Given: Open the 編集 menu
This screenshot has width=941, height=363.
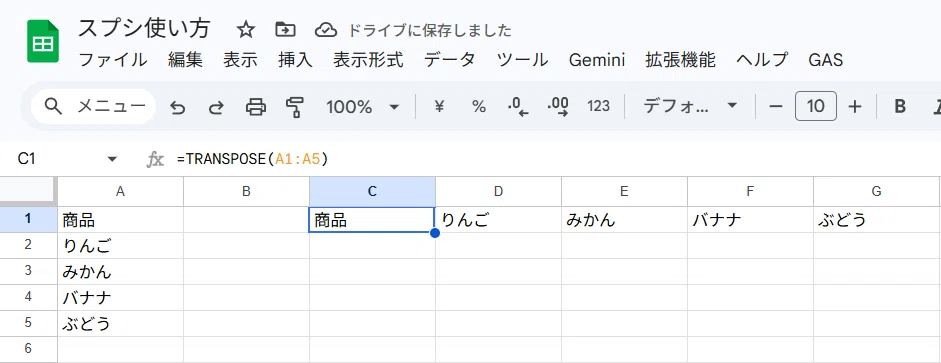Looking at the screenshot, I should tap(185, 60).
